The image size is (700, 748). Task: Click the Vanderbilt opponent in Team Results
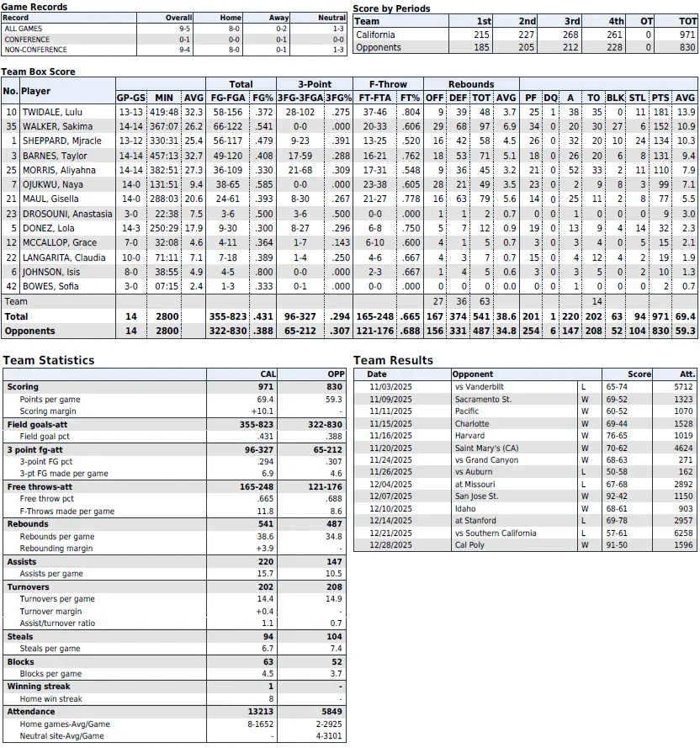point(472,387)
